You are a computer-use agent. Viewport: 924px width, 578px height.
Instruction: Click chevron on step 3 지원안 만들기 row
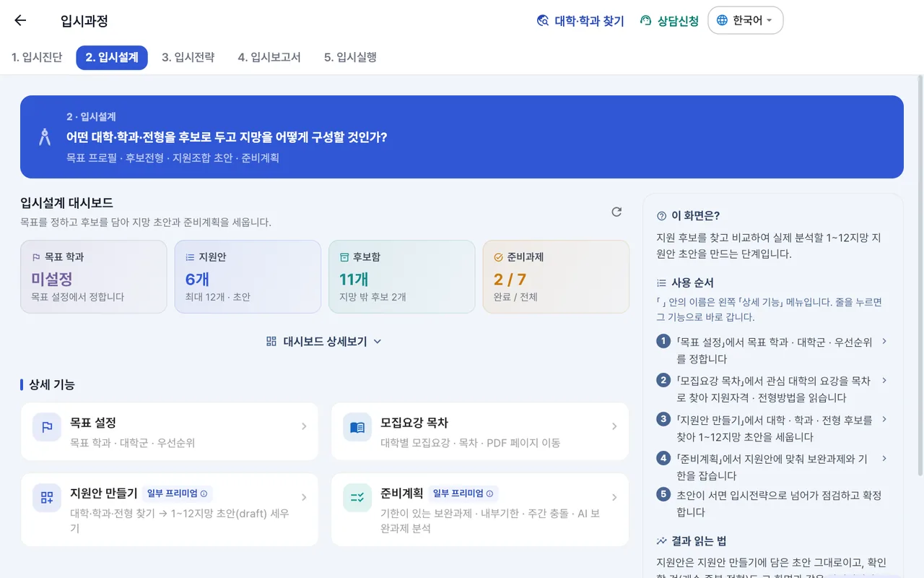click(884, 420)
